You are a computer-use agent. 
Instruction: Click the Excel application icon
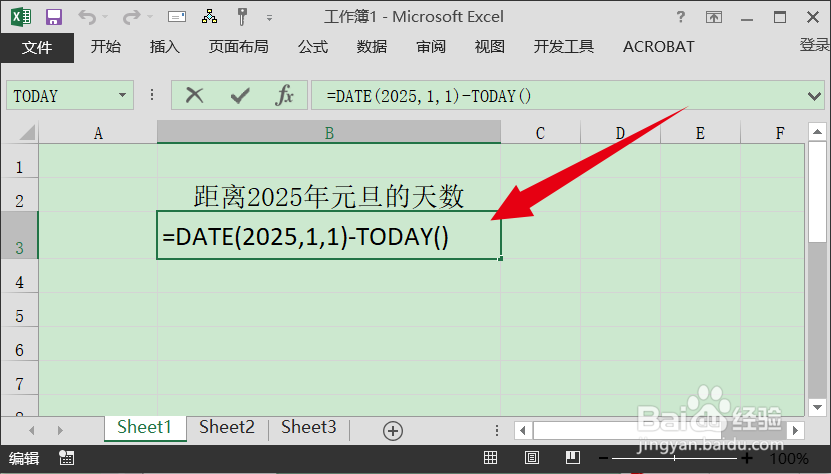[x=21, y=17]
